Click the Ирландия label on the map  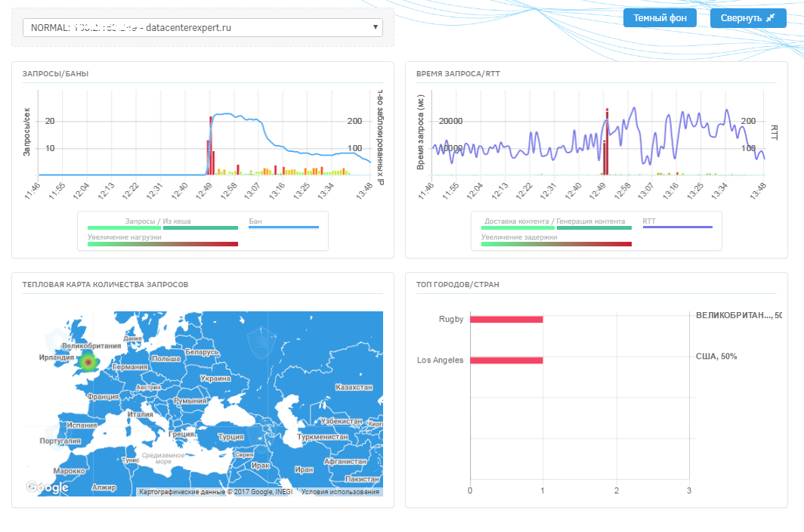(x=57, y=357)
